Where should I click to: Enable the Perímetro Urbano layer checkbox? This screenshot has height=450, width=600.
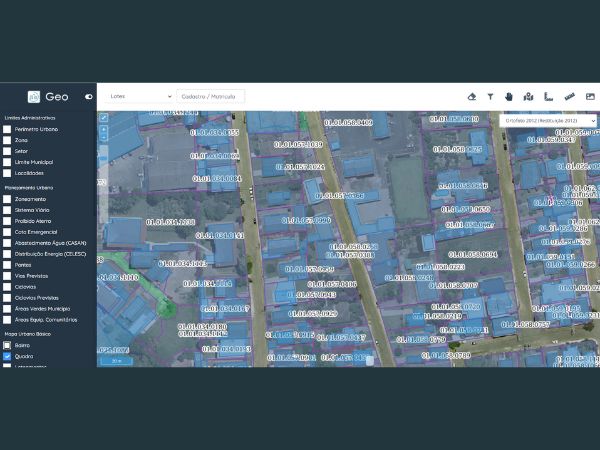7,129
